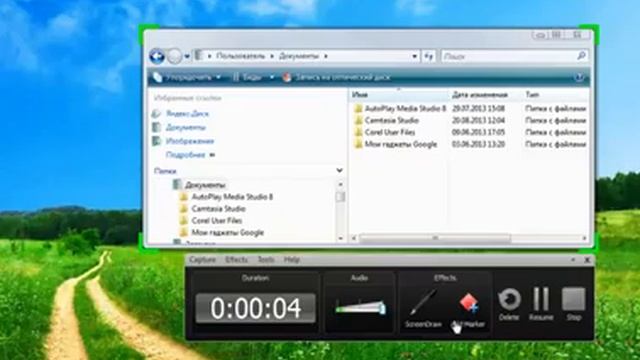
Task: Open Яндекс.Диск favorite link
Action: pos(187,113)
